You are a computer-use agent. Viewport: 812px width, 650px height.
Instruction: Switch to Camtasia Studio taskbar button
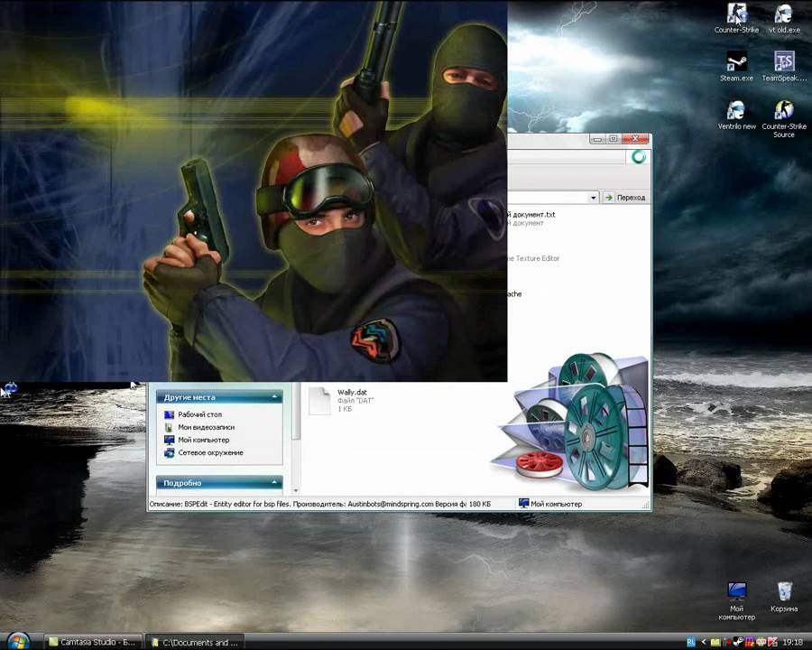(92, 642)
